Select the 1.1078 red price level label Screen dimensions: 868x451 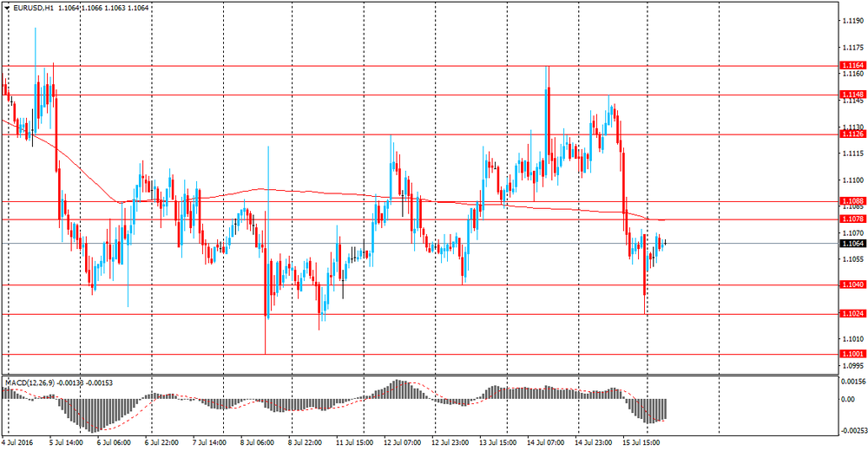pos(852,219)
